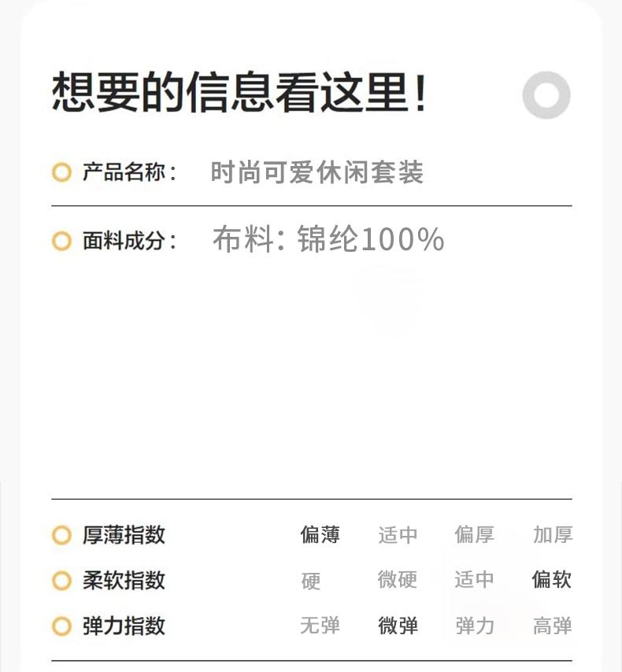The image size is (622, 672).
Task: Click the yellow circle beside 厚薄指数
Action: (x=61, y=535)
